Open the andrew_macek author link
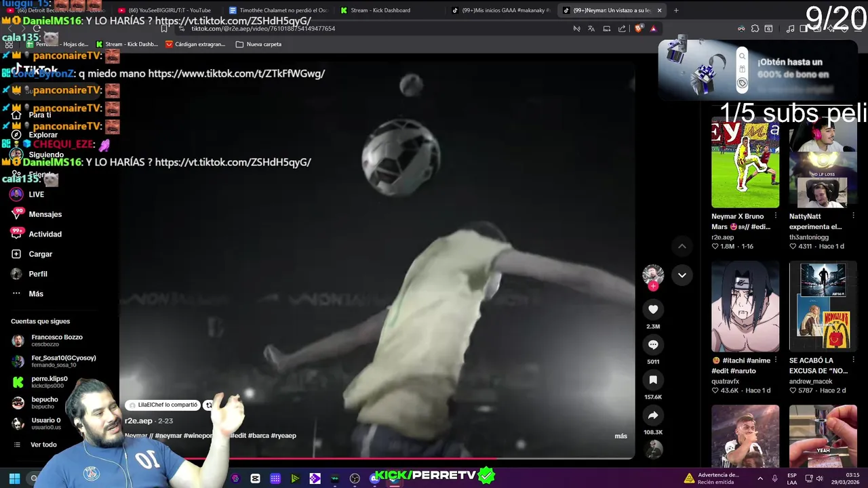The height and width of the screenshot is (488, 868). pyautogui.click(x=810, y=382)
